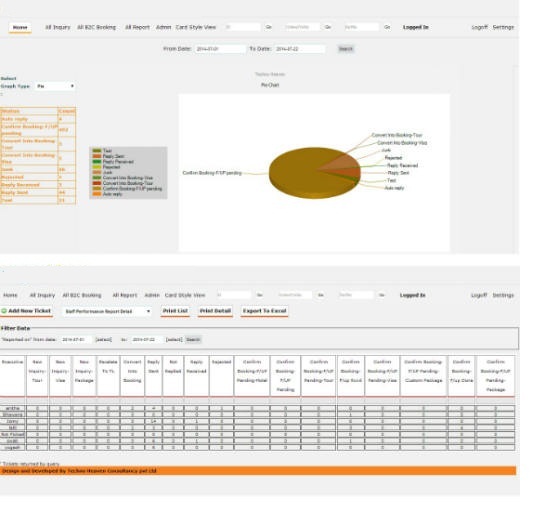The height and width of the screenshot is (508, 536).
Task: Click the Rejected legend color swatch
Action: coord(97,167)
